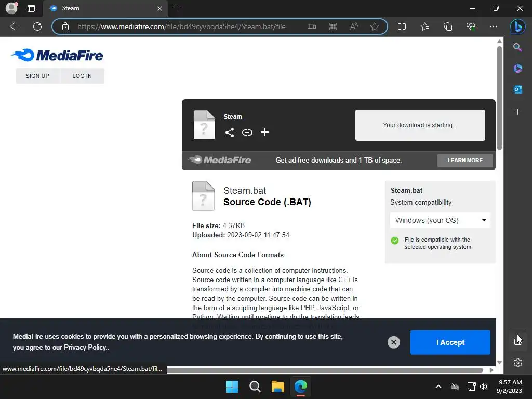
Task: Add a sidebar app with plus
Action: [x=518, y=112]
